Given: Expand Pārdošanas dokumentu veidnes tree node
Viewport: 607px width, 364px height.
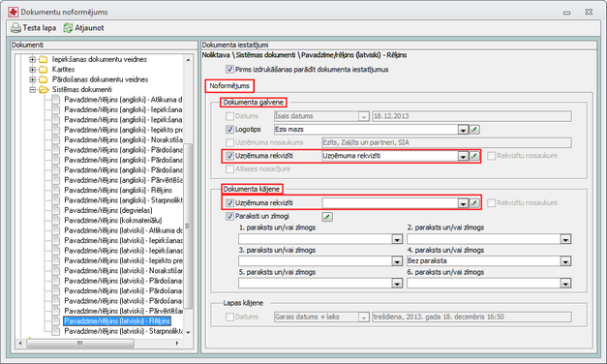Looking at the screenshot, I should (x=33, y=79).
